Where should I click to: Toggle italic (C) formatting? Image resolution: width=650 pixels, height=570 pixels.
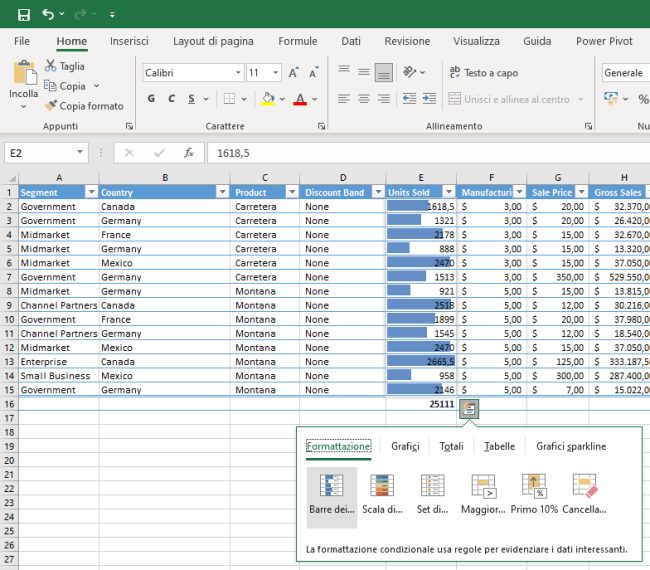click(x=172, y=99)
